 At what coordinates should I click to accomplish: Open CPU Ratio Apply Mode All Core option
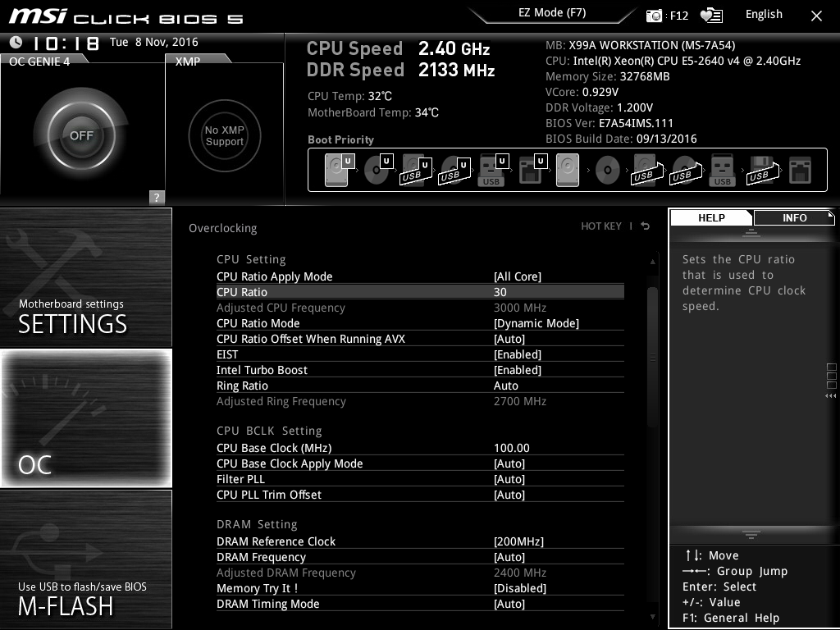click(x=420, y=276)
